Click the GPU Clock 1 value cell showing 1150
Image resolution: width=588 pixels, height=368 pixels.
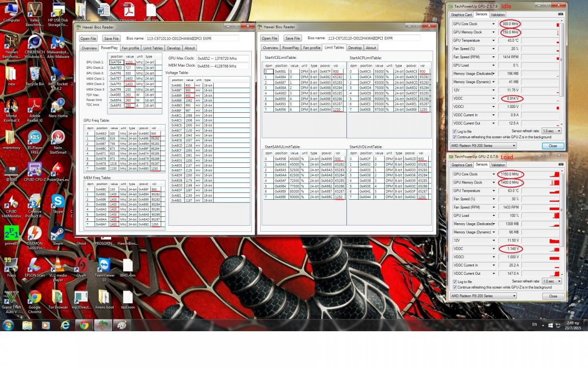tap(130, 62)
